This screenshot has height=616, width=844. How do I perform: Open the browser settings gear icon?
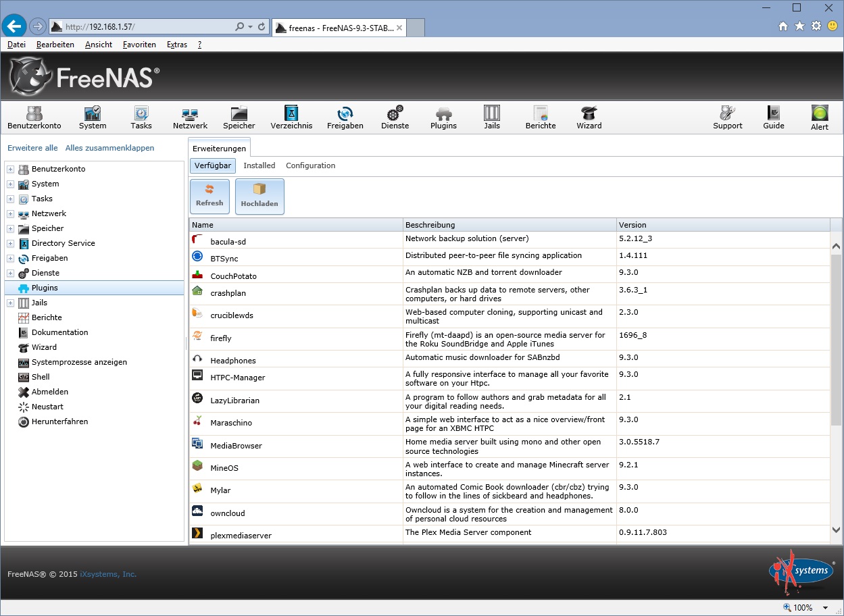coord(816,26)
